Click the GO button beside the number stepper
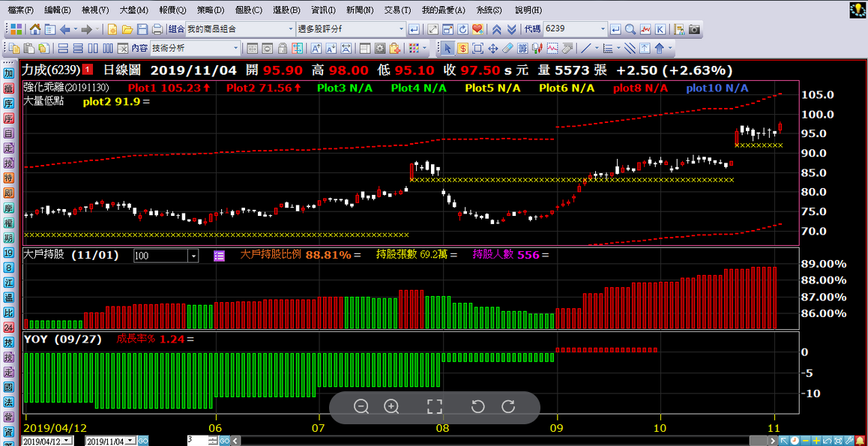The height and width of the screenshot is (446, 868). [225, 441]
